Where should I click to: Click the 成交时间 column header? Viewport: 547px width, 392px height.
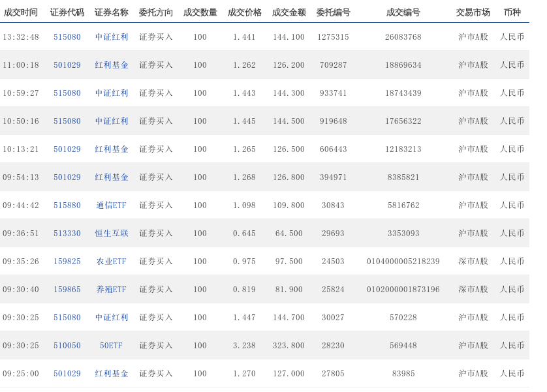click(x=21, y=12)
